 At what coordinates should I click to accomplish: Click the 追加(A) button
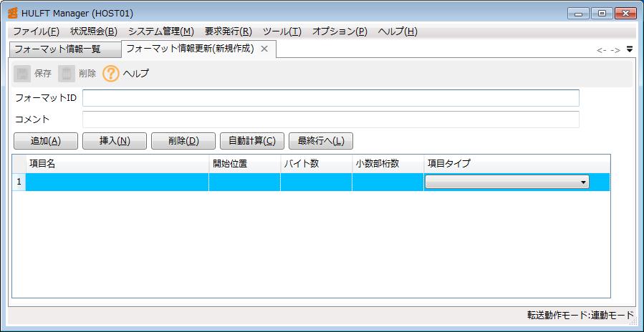(46, 141)
